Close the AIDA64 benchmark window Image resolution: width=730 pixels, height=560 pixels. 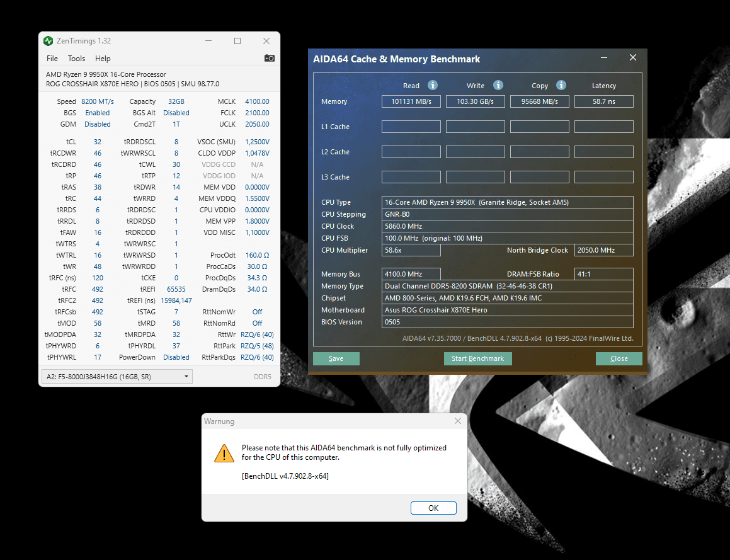coord(633,57)
